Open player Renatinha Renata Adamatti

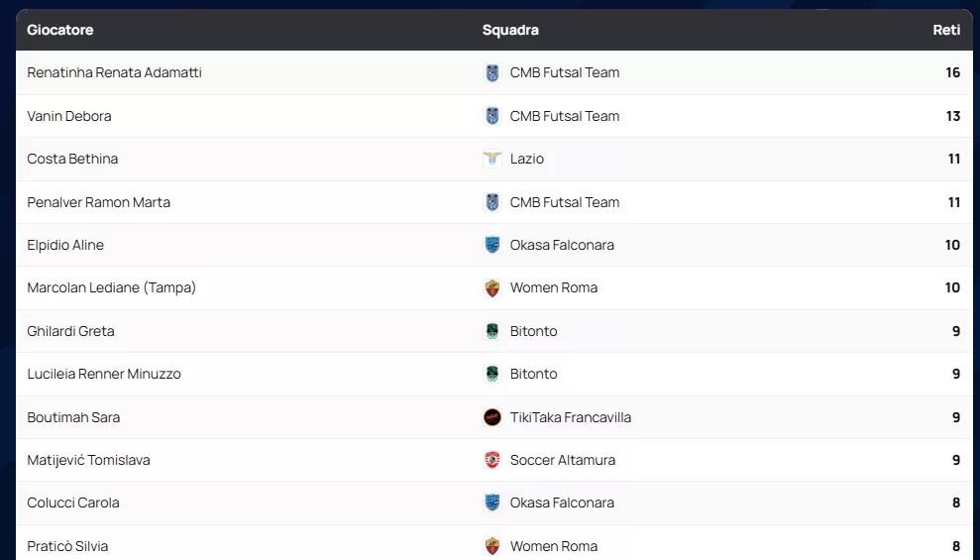[114, 72]
